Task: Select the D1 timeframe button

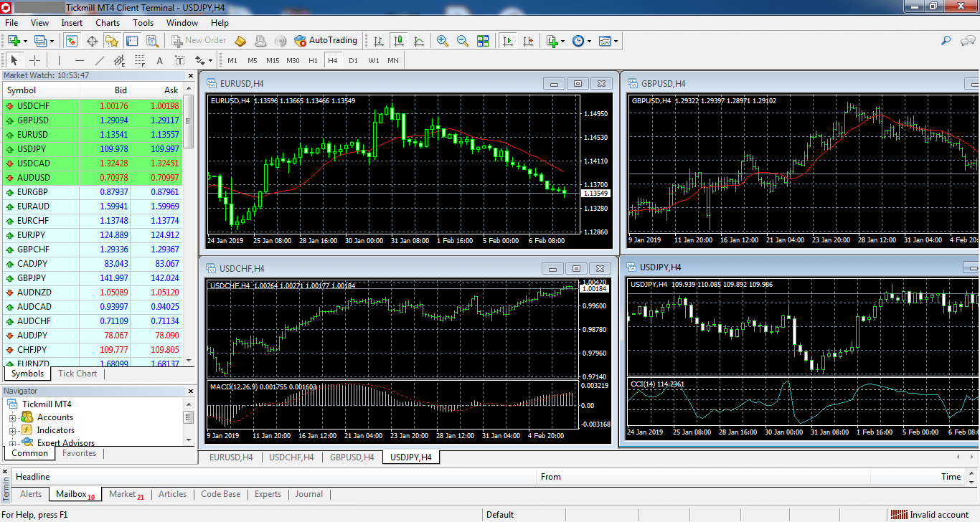Action: 353,61
